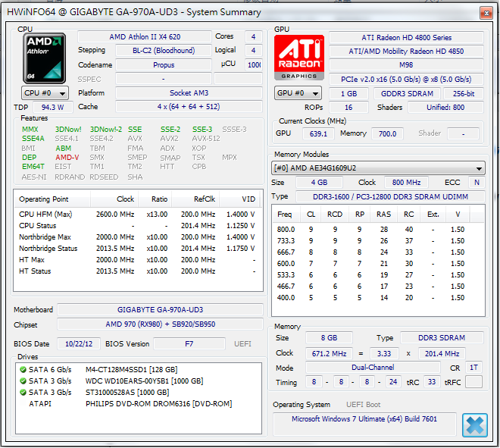The image size is (500, 448).
Task: Select the CPU Status row
Action: (137, 226)
